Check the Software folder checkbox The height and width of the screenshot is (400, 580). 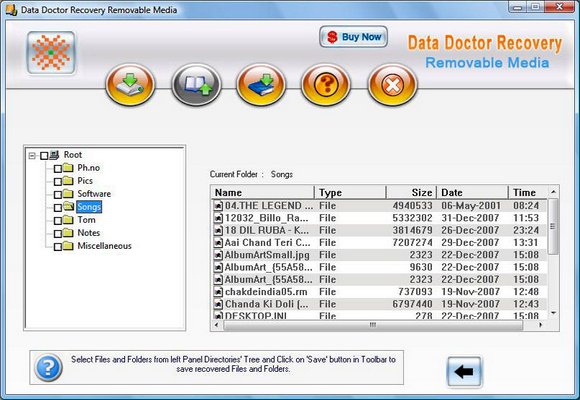tap(58, 195)
